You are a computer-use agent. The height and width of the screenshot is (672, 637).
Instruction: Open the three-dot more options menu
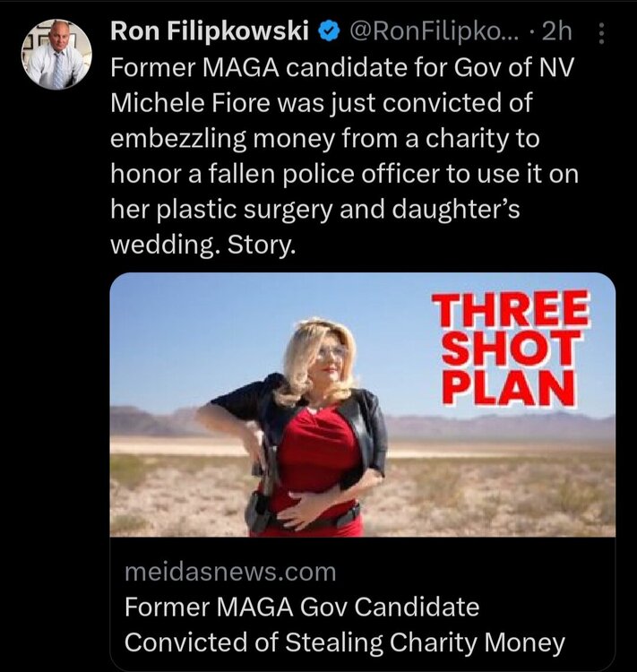601,34
